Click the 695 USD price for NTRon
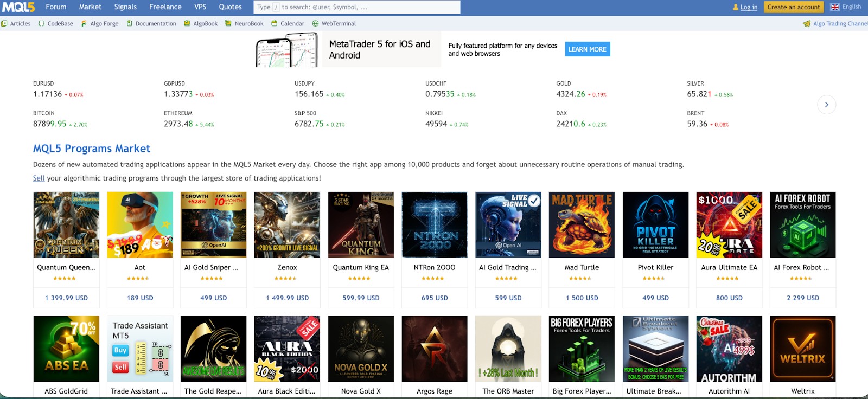 [435, 298]
